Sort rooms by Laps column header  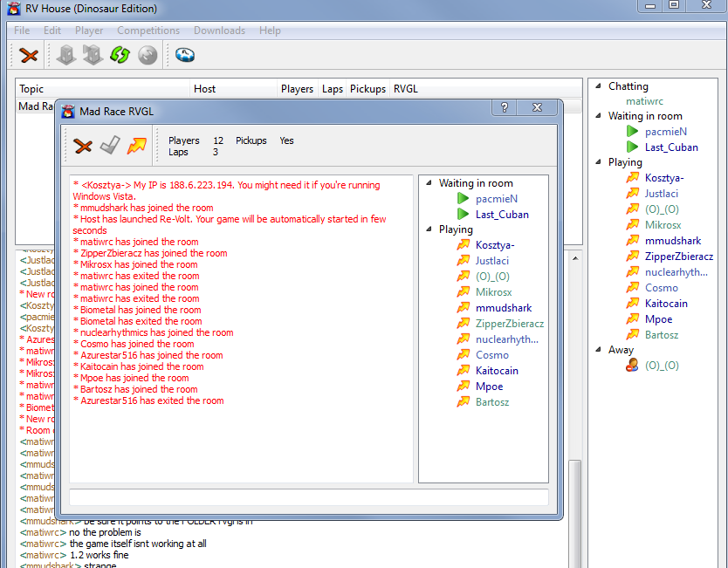point(333,89)
